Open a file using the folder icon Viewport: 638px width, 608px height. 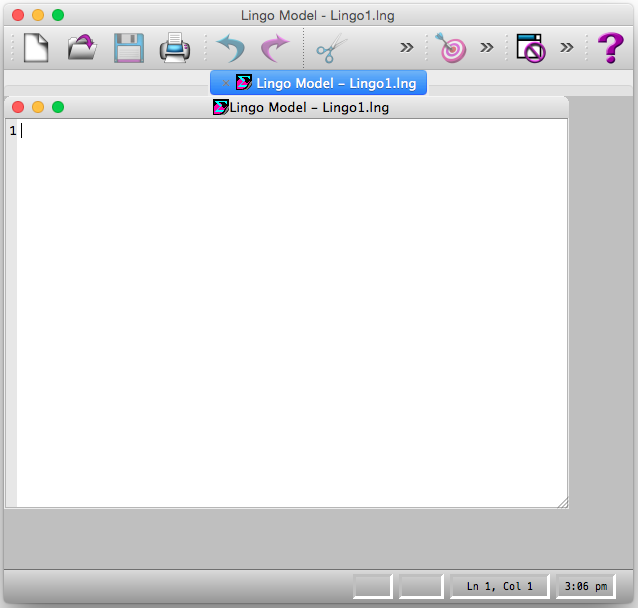(82, 47)
